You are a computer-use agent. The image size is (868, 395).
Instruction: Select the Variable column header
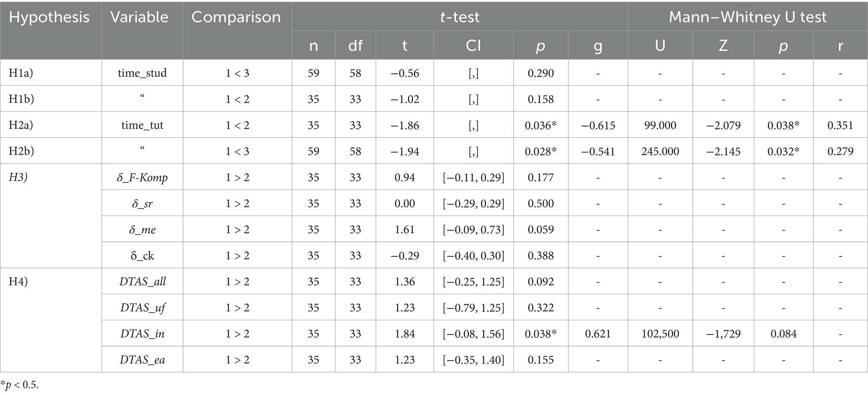[x=139, y=17]
